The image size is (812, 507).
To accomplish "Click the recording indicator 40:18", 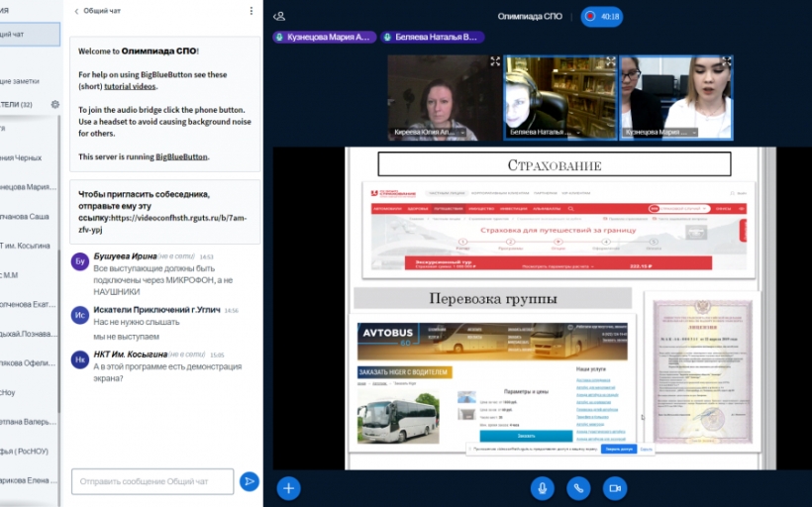I will click(x=602, y=17).
